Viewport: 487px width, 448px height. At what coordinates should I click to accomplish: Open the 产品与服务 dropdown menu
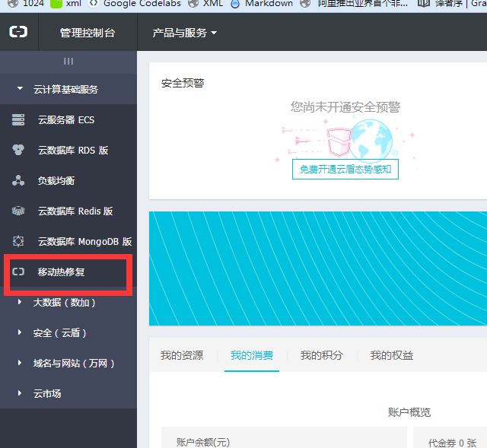184,33
